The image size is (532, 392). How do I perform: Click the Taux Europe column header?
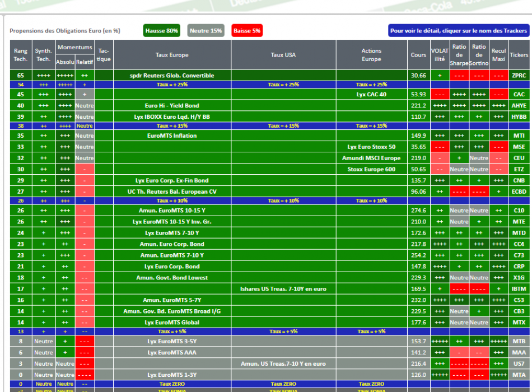pyautogui.click(x=172, y=55)
